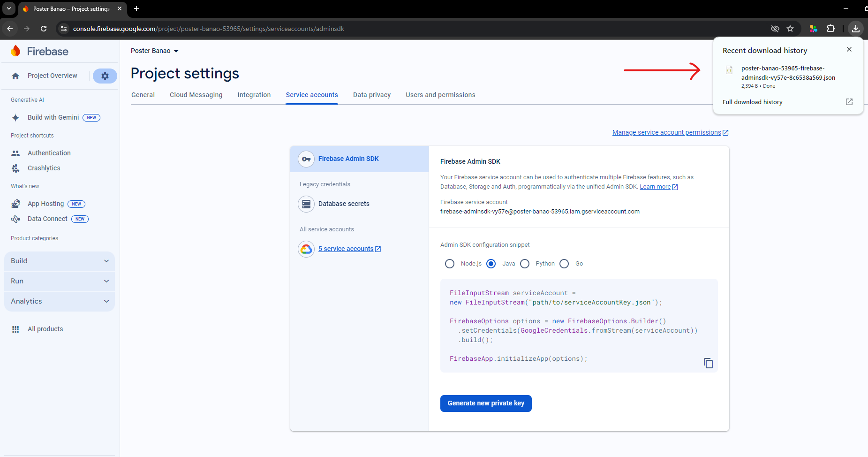
Task: Open a new browser tab
Action: tap(136, 8)
